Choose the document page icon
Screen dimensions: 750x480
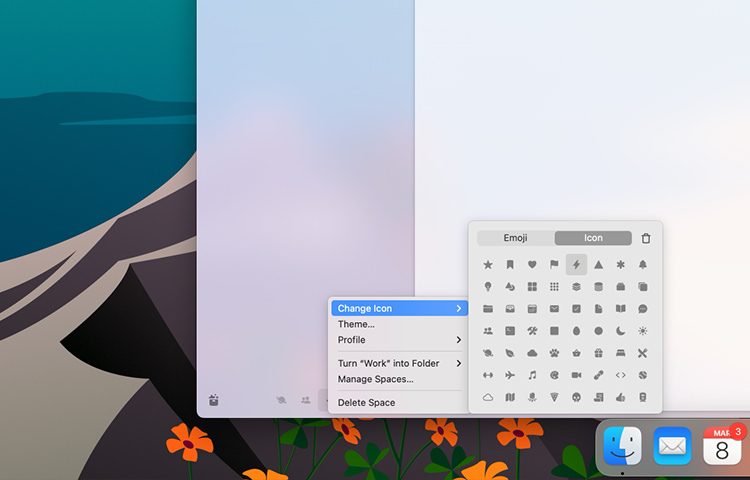(x=598, y=309)
